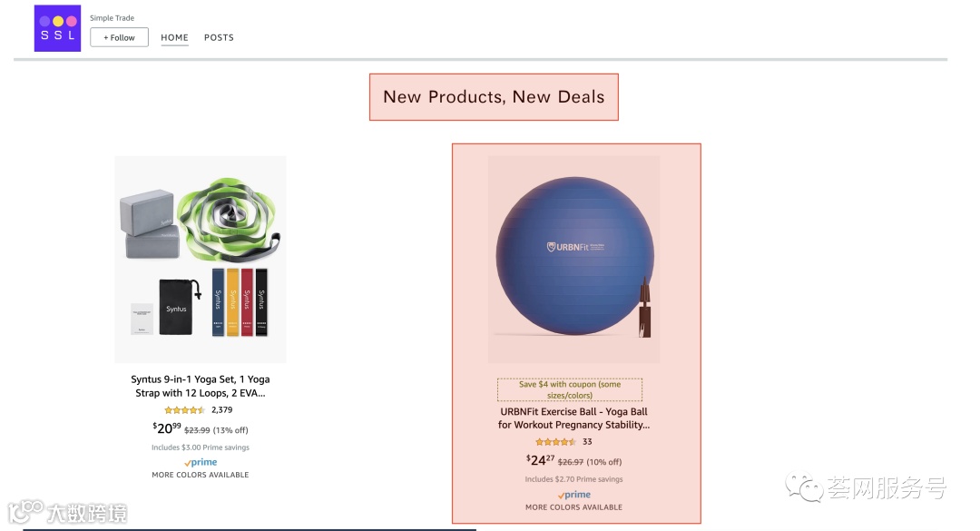Open the URBNFit Exercise Ball title link
This screenshot has height=531, width=980.
(573, 418)
